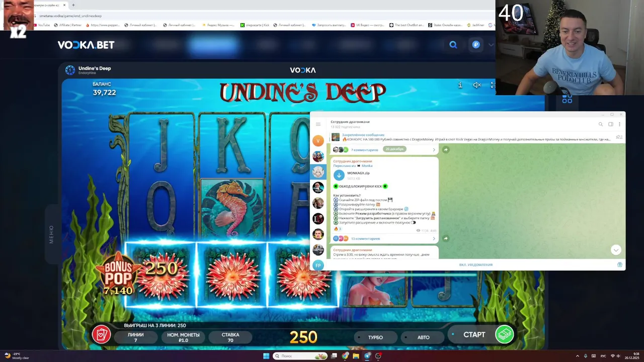Click the Windows taskbar search box
Viewport: 644px width, 362px height.
point(300,356)
